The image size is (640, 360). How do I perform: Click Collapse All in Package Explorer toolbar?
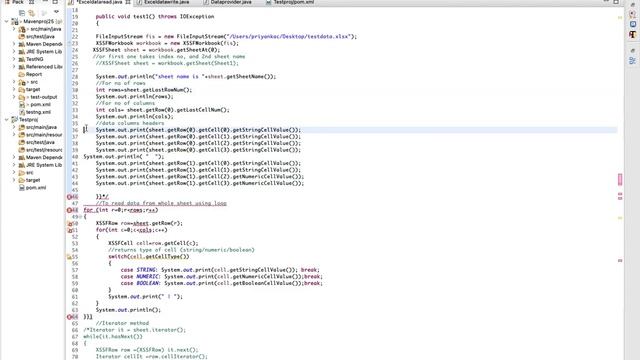22,13
